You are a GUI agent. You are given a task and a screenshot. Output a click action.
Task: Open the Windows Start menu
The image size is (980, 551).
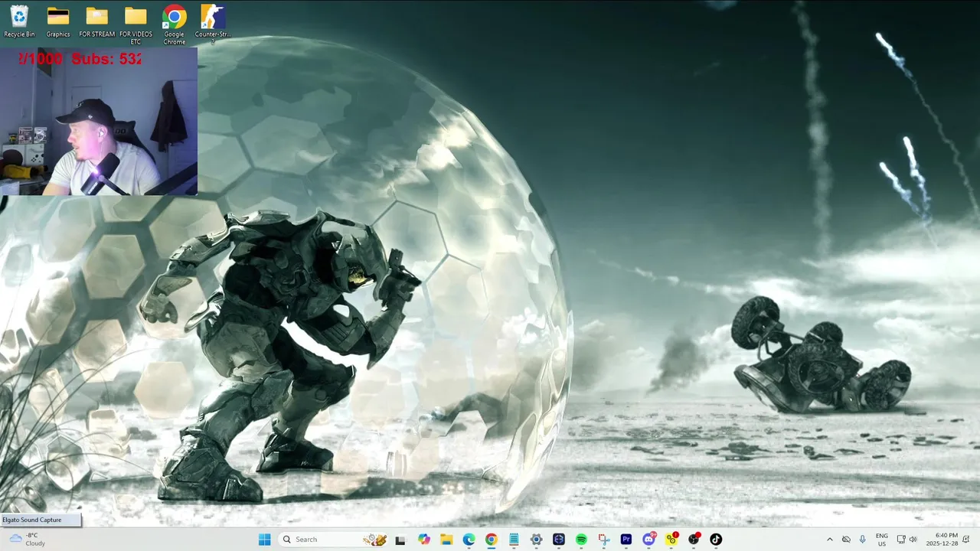(264, 540)
